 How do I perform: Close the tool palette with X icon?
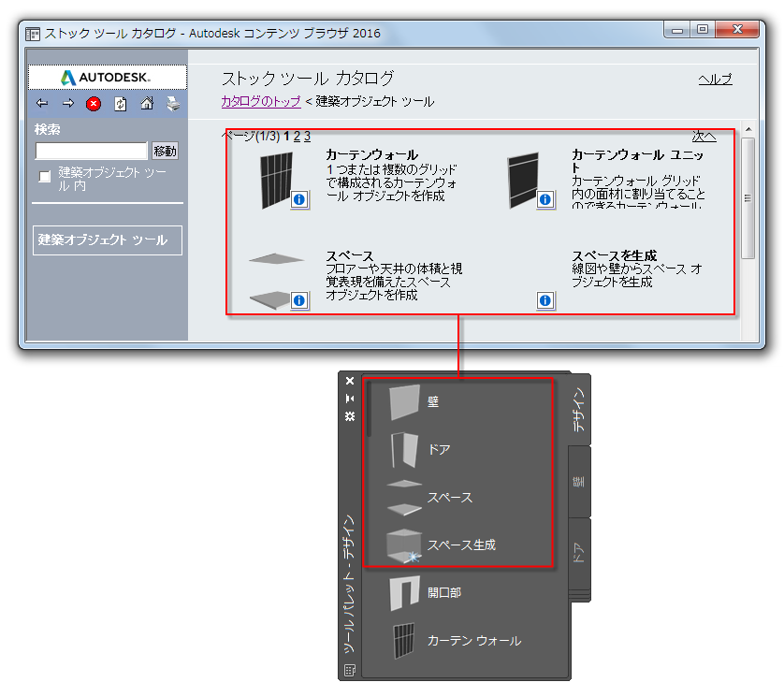pos(350,381)
